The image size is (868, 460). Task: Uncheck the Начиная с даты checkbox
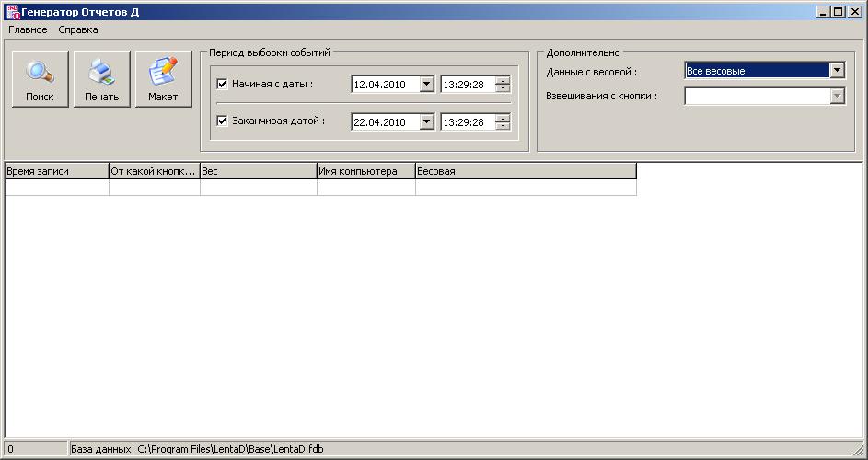[x=222, y=84]
